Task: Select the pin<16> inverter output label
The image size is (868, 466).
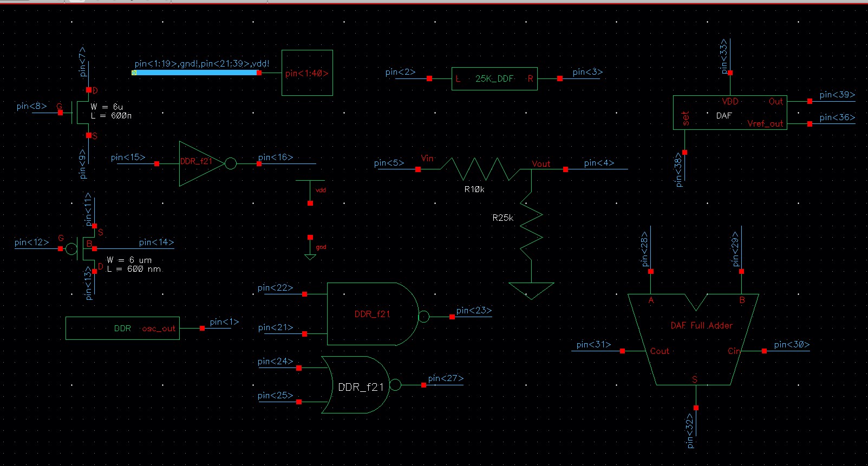Action: coord(276,157)
